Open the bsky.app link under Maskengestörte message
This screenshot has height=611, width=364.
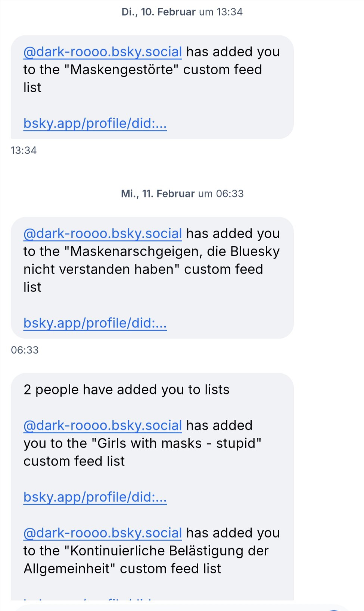click(x=95, y=123)
